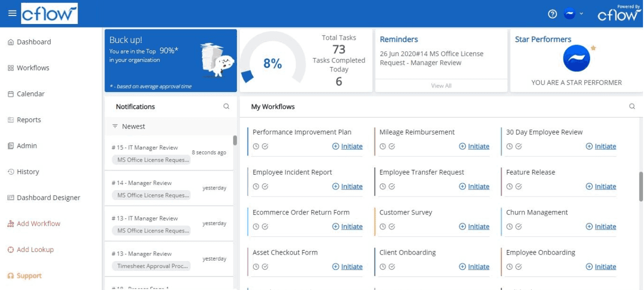Click the clock icon on Performance Improvement Plan
Screen dimensions: 644x290
pos(255,146)
